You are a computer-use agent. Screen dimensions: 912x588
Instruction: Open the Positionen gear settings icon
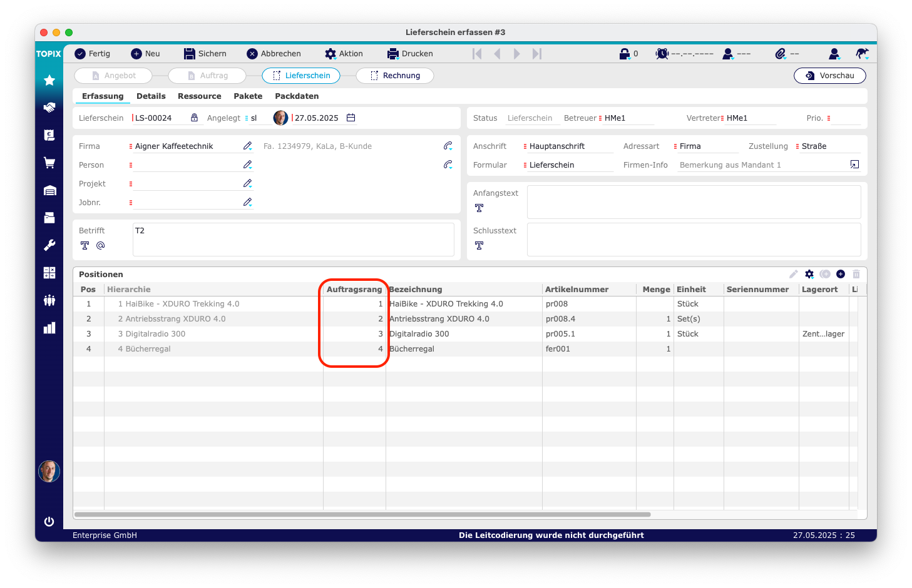pos(809,274)
